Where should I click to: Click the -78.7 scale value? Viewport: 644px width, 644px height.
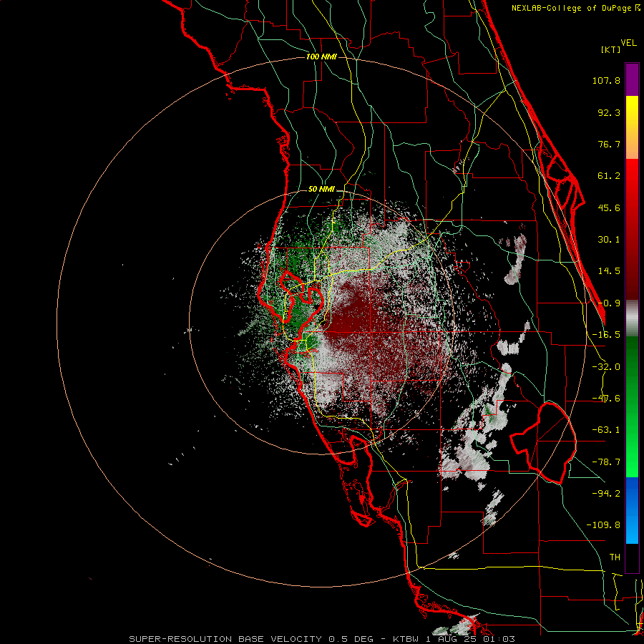pos(606,462)
